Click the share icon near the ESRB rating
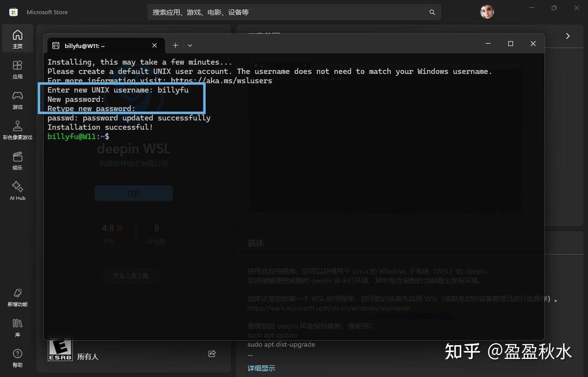This screenshot has height=377, width=588. tap(212, 353)
